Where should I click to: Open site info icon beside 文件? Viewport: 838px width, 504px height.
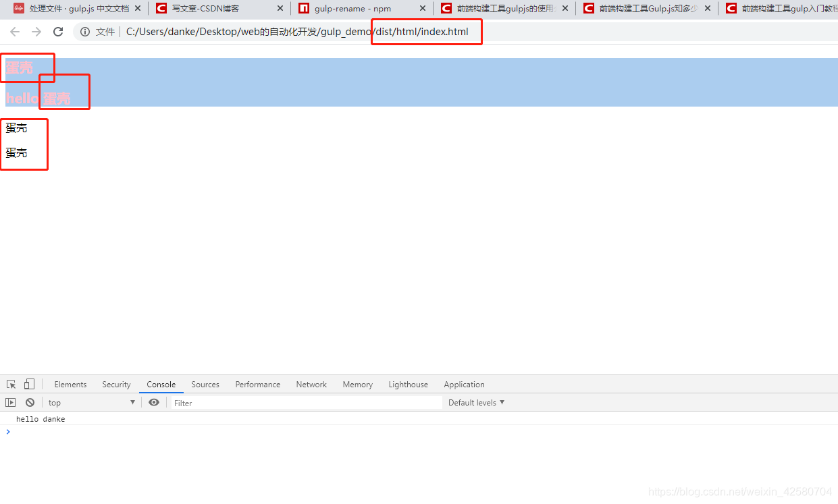click(85, 32)
